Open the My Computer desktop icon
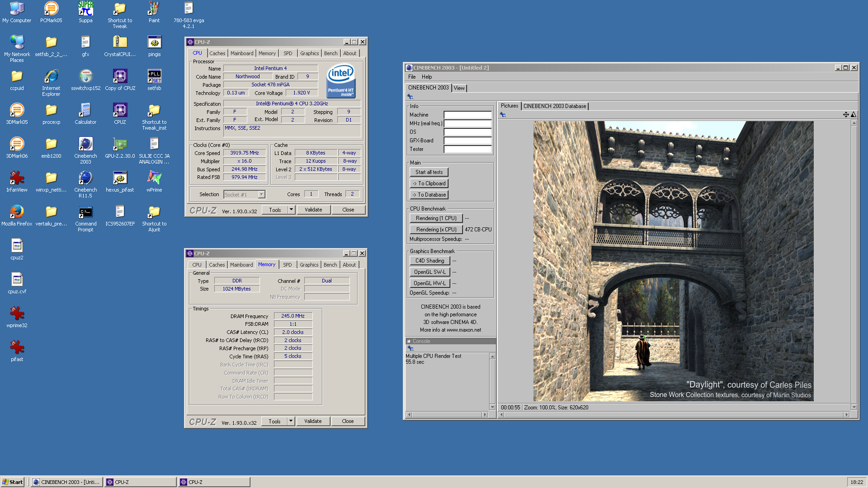This screenshot has height=488, width=868. point(17,12)
